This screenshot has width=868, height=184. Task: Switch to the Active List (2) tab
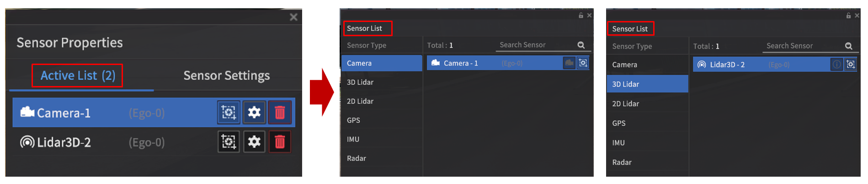pyautogui.click(x=78, y=76)
